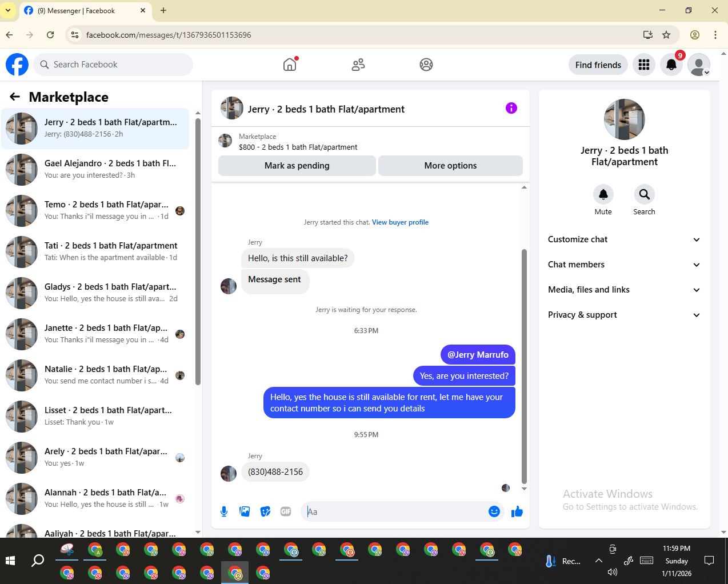This screenshot has height=584, width=728.
Task: Open conversation information purple icon
Action: click(511, 108)
